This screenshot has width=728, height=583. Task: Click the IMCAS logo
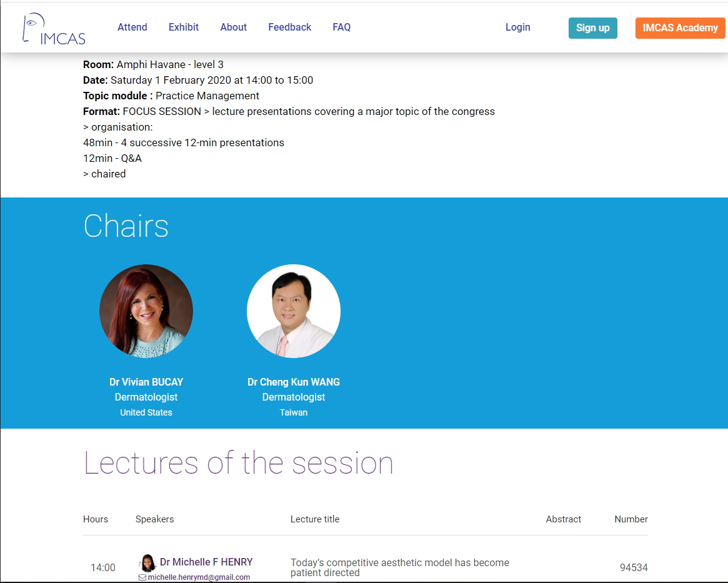point(54,29)
